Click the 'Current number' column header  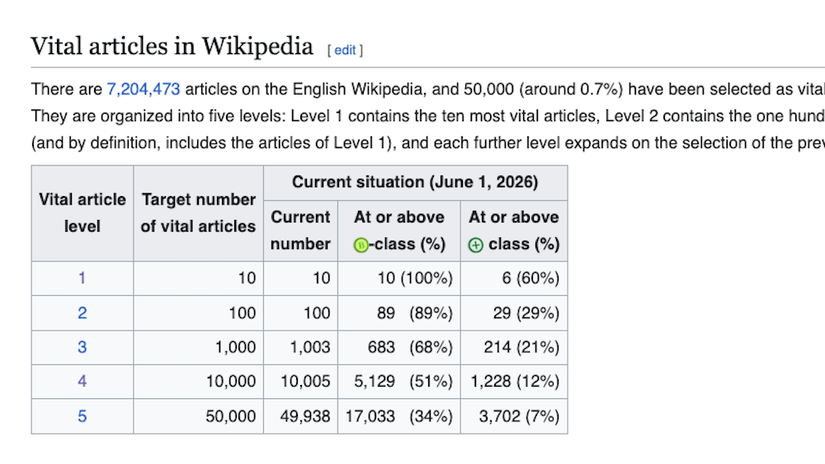[x=300, y=230]
